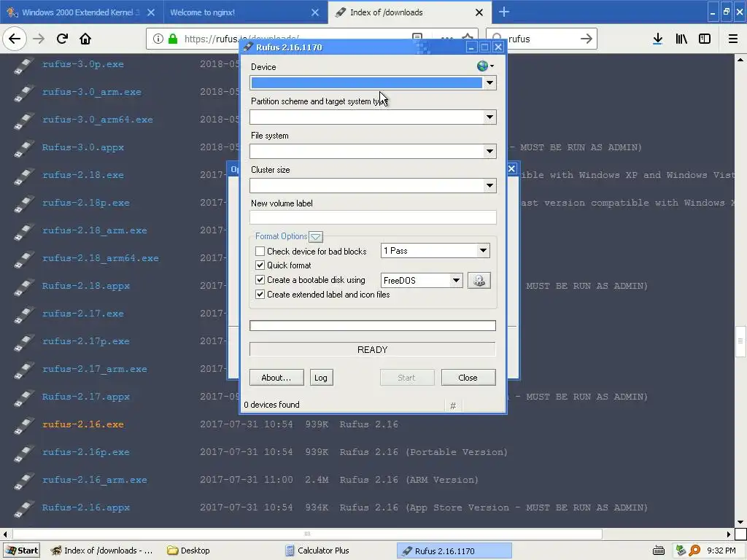This screenshot has width=747, height=560.
Task: Click the horizontal page scrollbar
Action: (307, 534)
